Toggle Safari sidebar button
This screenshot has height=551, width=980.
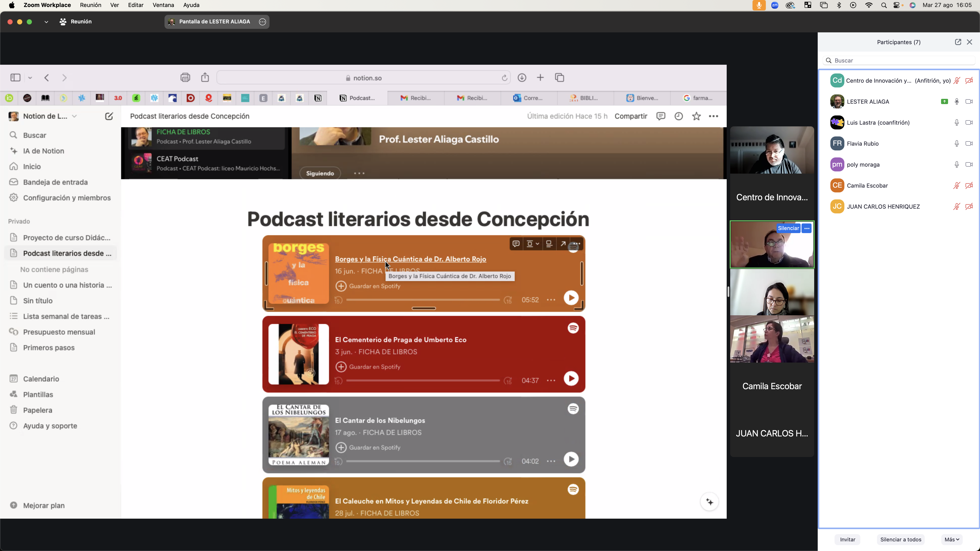15,78
